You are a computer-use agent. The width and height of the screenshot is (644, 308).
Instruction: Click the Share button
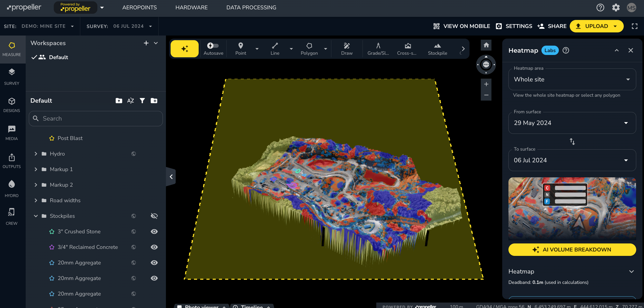pyautogui.click(x=552, y=26)
